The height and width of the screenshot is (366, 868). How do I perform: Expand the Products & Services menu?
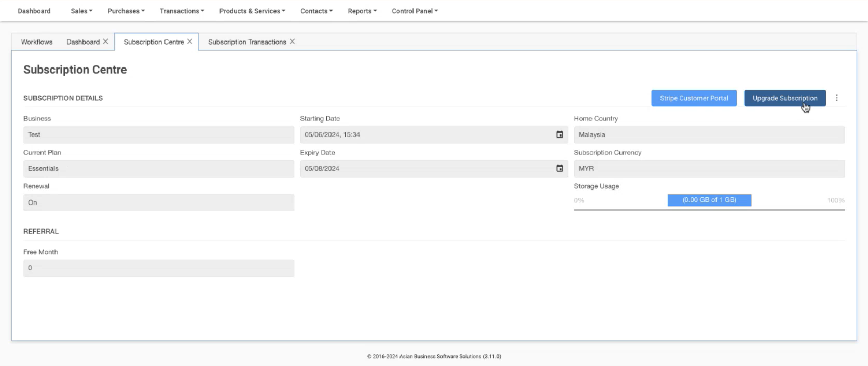tap(252, 11)
